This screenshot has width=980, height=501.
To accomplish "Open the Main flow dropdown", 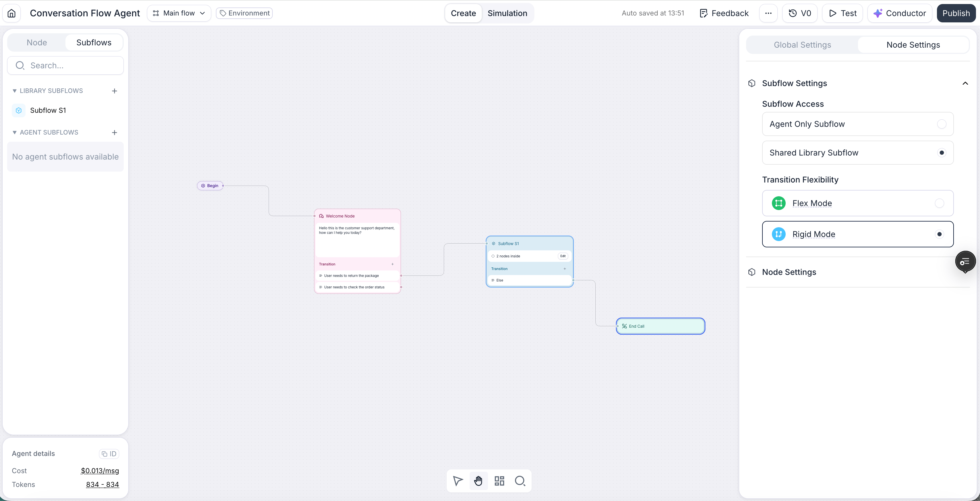I will pyautogui.click(x=179, y=13).
